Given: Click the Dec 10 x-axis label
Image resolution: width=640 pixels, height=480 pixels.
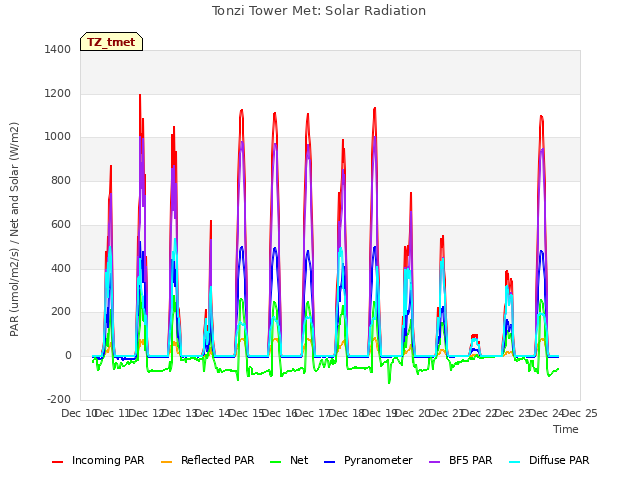Looking at the screenshot, I should tap(78, 413).
